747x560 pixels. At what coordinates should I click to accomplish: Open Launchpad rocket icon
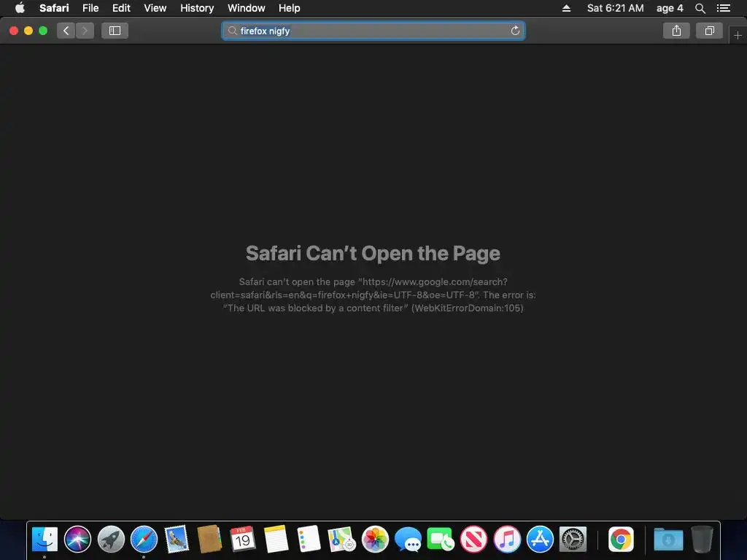pos(111,539)
